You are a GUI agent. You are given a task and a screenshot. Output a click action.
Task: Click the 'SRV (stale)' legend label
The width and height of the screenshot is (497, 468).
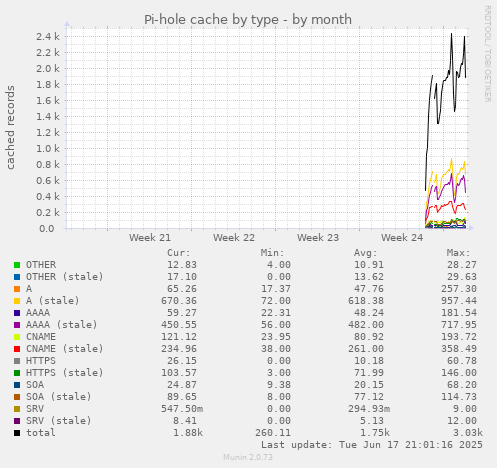pyautogui.click(x=59, y=421)
